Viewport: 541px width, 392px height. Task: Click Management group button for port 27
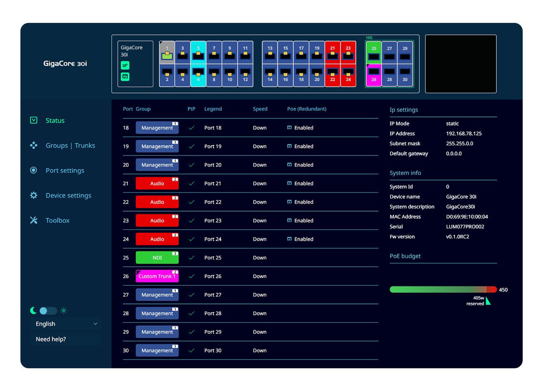(157, 295)
